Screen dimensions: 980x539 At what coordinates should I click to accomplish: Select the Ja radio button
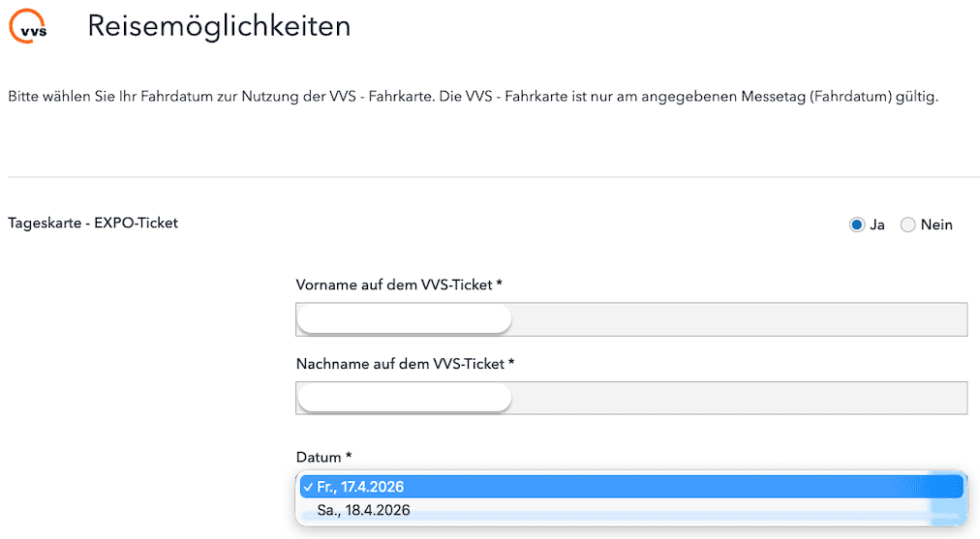(856, 225)
